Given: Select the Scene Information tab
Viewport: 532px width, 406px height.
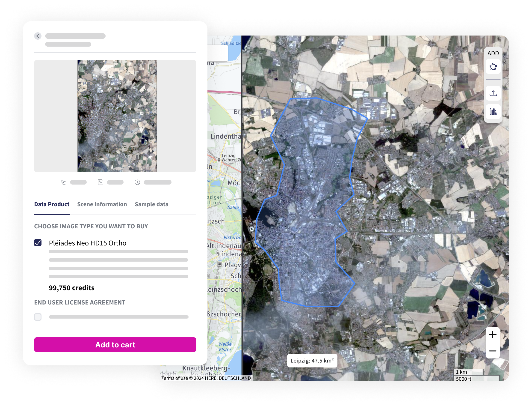Looking at the screenshot, I should [102, 204].
